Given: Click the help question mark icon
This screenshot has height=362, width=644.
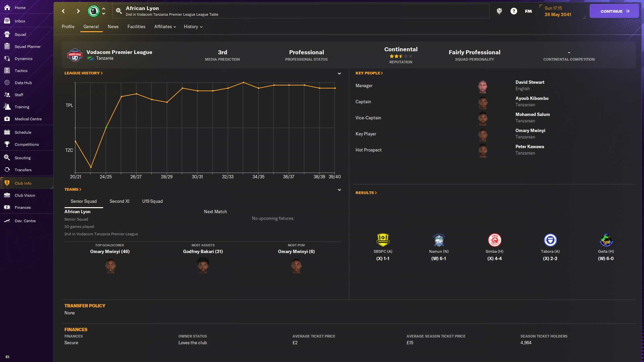Looking at the screenshot, I should pos(514,11).
